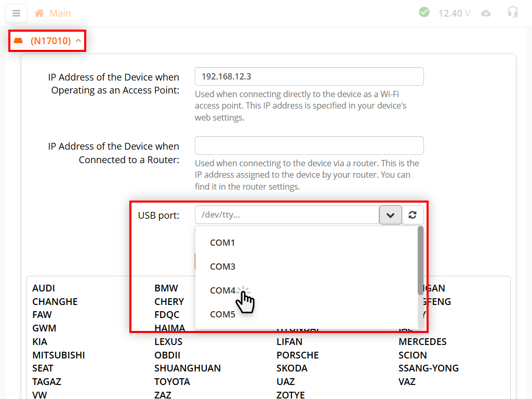Click the USB port text input

pos(287,215)
